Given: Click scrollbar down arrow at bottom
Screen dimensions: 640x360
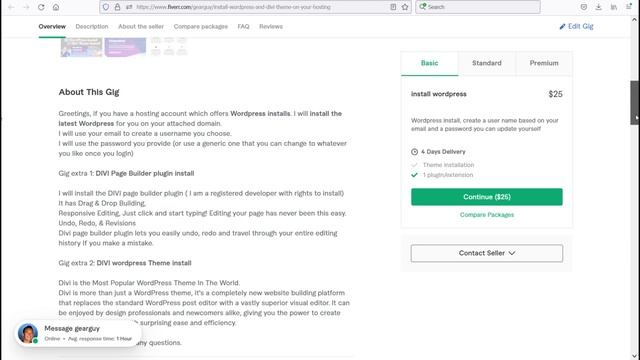Looking at the screenshot, I should [634, 356].
